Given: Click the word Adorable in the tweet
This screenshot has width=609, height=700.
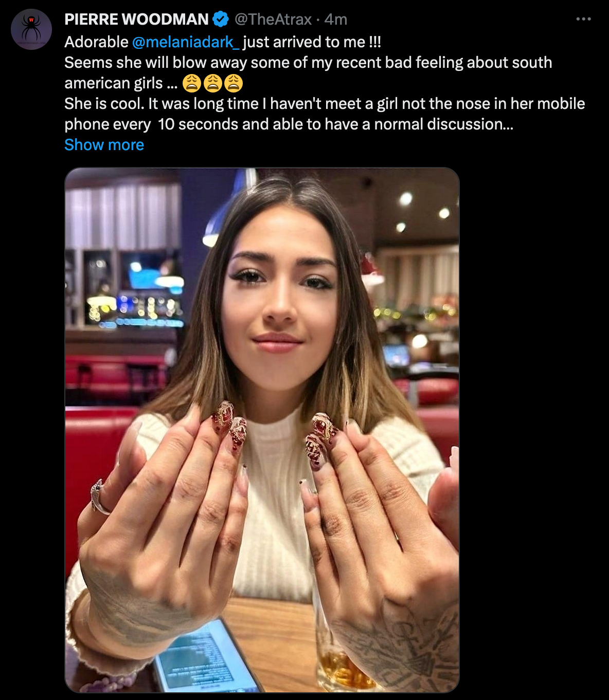Looking at the screenshot, I should click(x=96, y=42).
